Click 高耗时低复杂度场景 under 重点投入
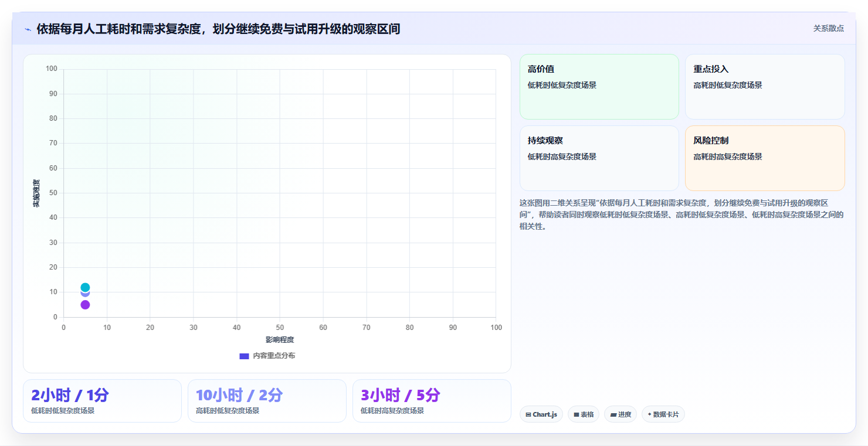This screenshot has height=446, width=868. pos(728,85)
